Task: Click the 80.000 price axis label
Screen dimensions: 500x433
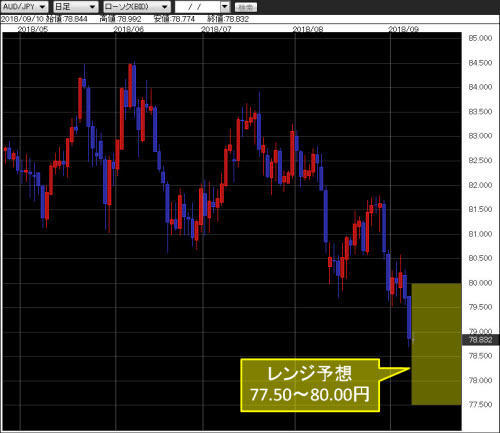Action: pos(480,283)
